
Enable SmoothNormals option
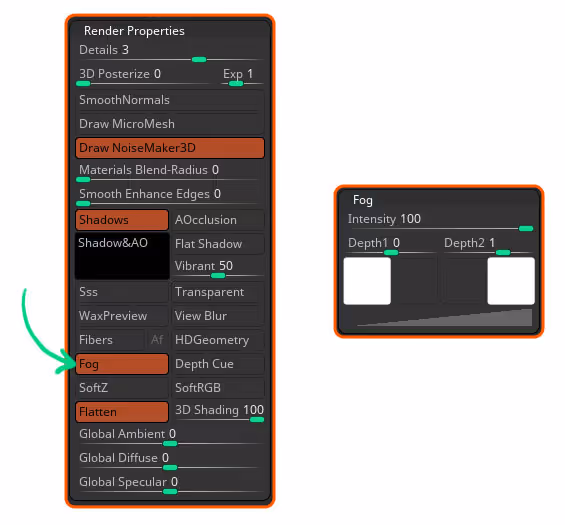click(x=170, y=100)
